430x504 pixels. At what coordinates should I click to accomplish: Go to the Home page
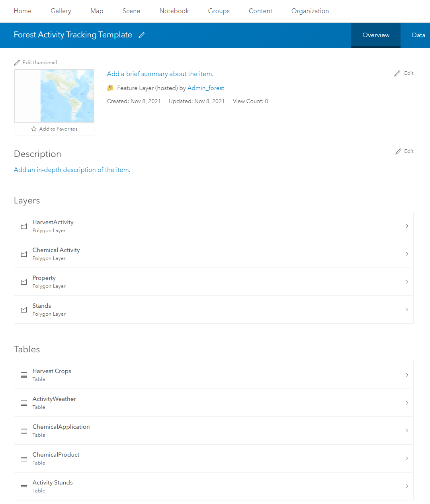tap(23, 11)
